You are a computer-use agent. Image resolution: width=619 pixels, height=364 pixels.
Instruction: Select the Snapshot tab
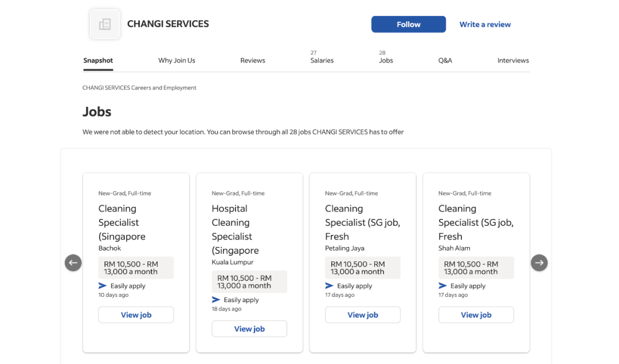(98, 60)
